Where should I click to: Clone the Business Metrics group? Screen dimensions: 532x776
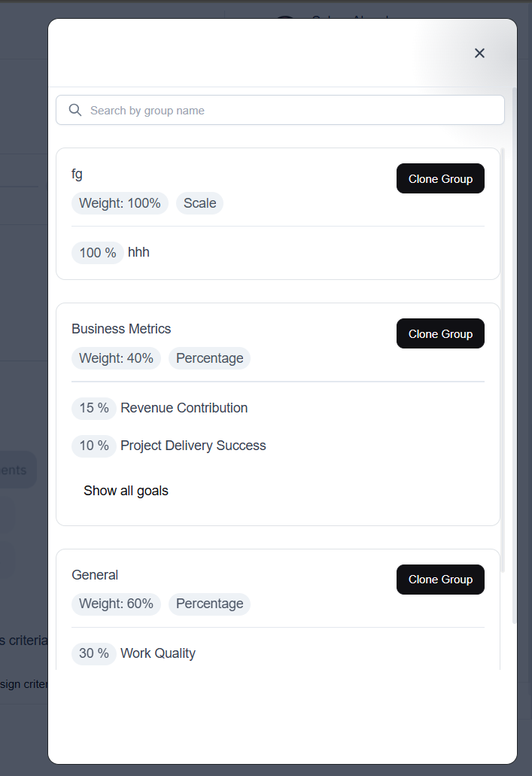pos(440,333)
